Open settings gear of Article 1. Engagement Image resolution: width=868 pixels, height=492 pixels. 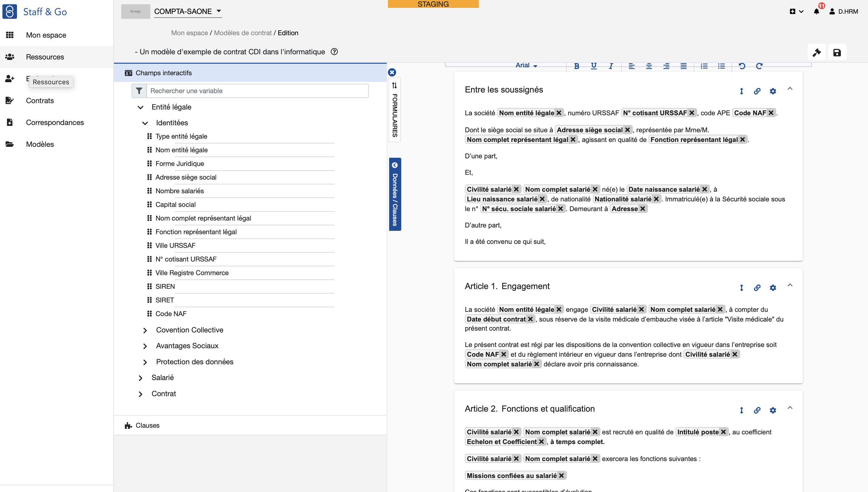click(x=773, y=288)
